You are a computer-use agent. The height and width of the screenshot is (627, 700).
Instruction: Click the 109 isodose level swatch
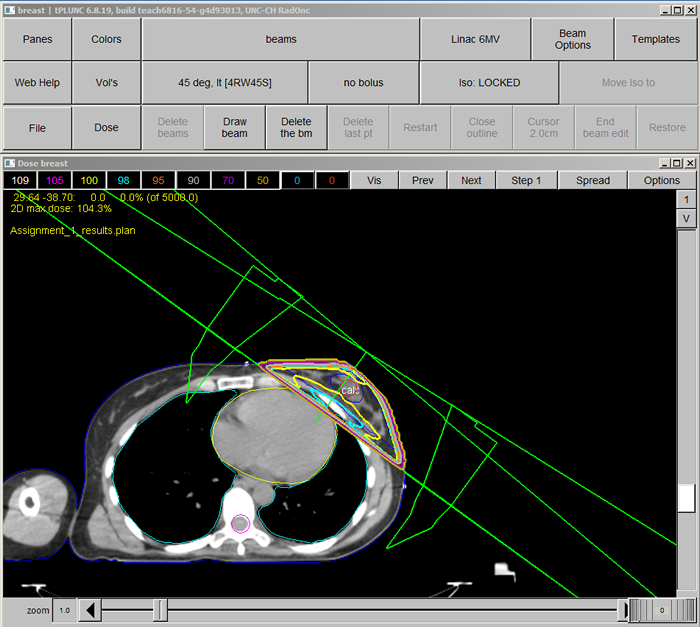20,181
